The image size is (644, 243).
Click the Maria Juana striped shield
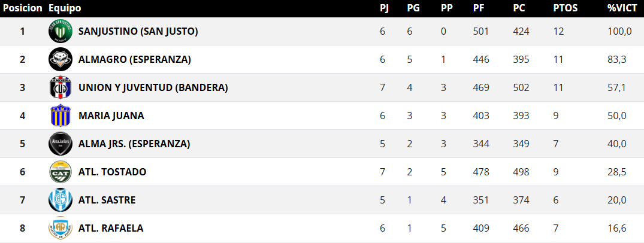point(60,116)
